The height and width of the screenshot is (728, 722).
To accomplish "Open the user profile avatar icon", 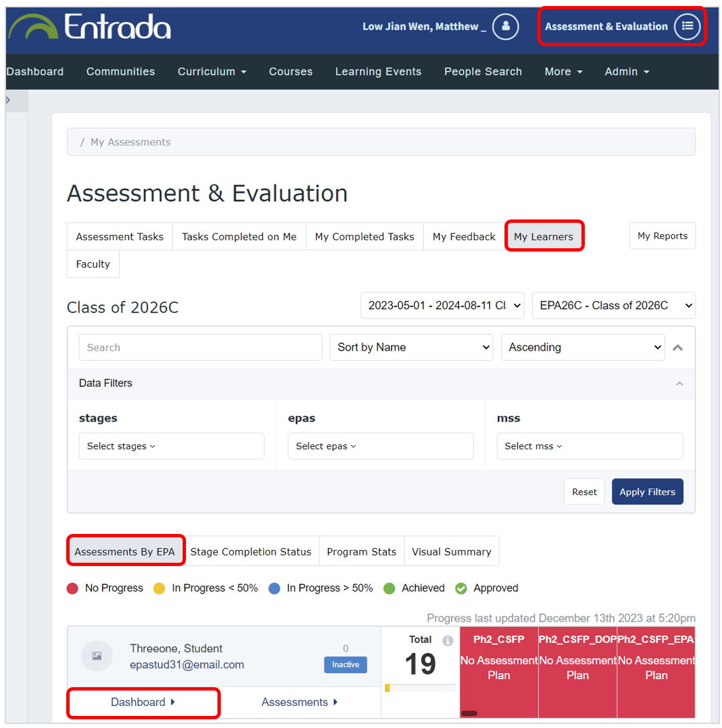I will tap(505, 27).
